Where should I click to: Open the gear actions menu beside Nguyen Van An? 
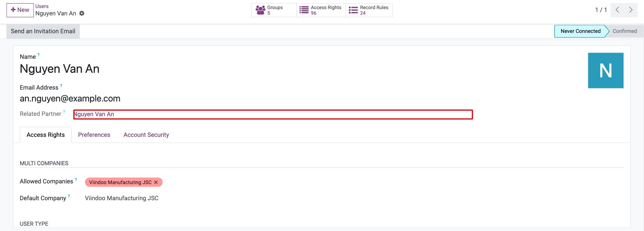(x=82, y=13)
